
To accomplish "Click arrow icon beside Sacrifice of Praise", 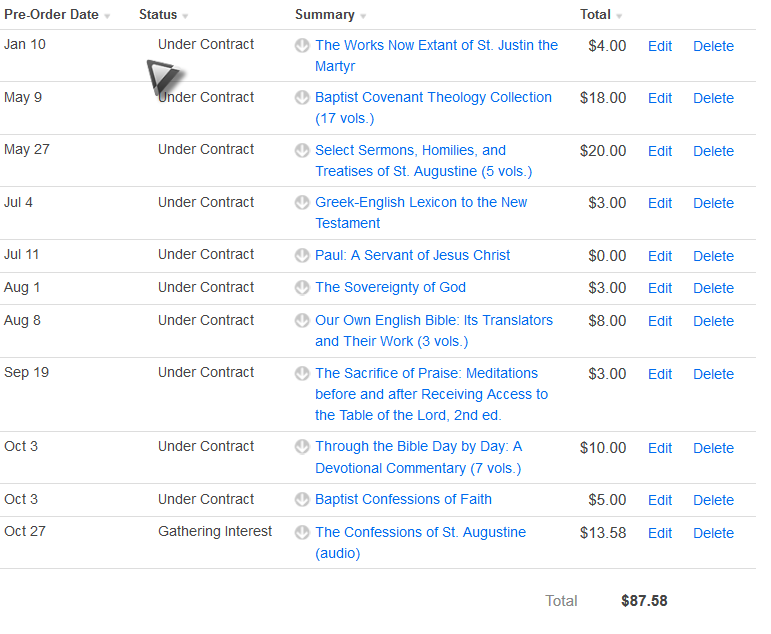I will [302, 374].
